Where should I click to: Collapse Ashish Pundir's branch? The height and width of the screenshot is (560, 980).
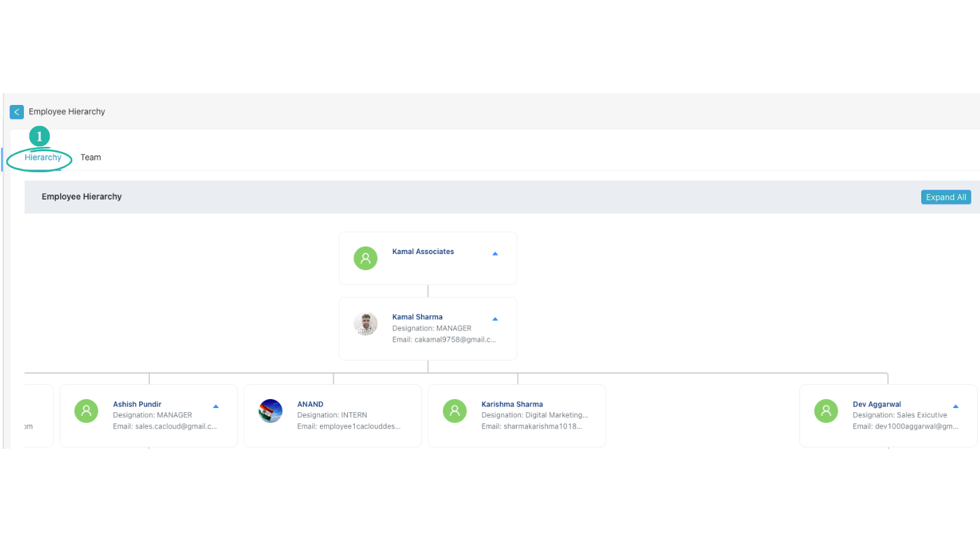(x=216, y=405)
